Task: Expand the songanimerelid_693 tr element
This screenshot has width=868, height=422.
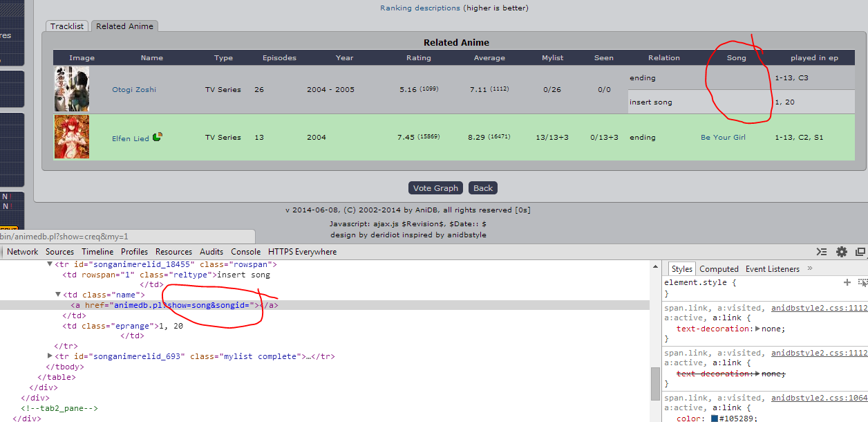Action: coord(50,356)
